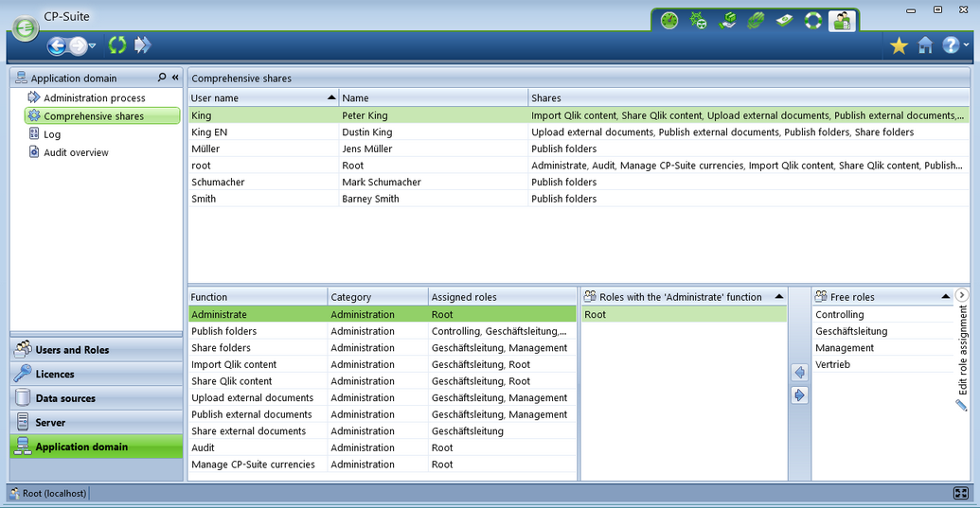Select the Share Qlik content function row
Image resolution: width=980 pixels, height=508 pixels.
pyautogui.click(x=382, y=381)
